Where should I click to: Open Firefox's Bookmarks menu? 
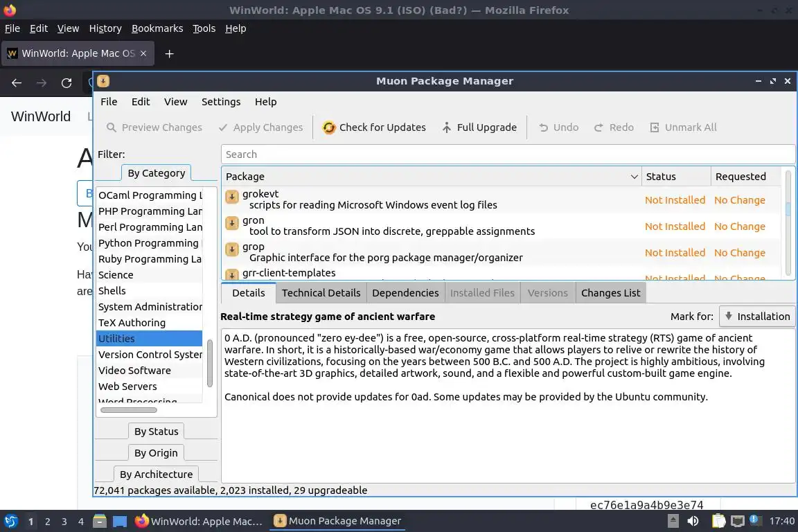pos(157,28)
